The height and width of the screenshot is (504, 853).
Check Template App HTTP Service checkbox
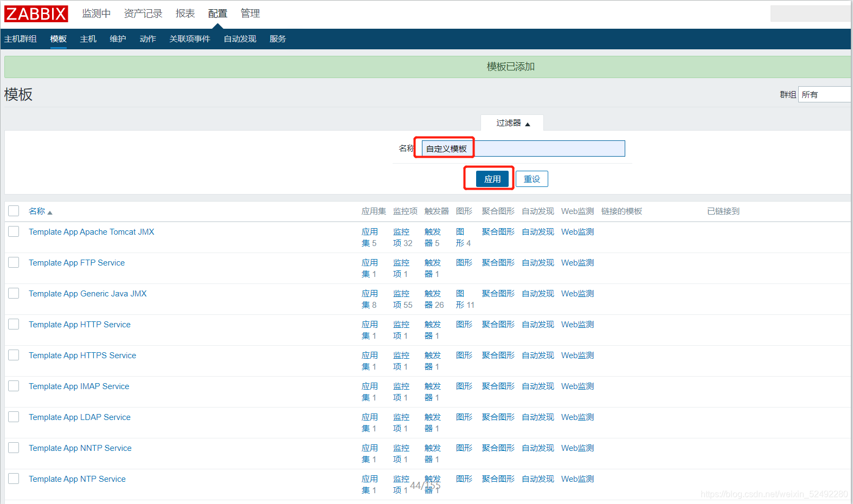14,324
